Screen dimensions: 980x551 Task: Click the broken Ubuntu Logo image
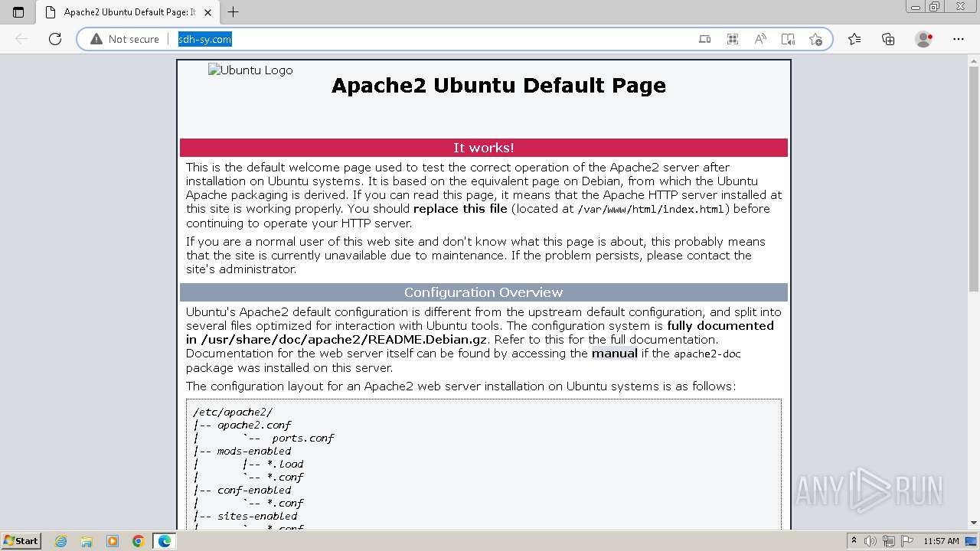point(251,70)
